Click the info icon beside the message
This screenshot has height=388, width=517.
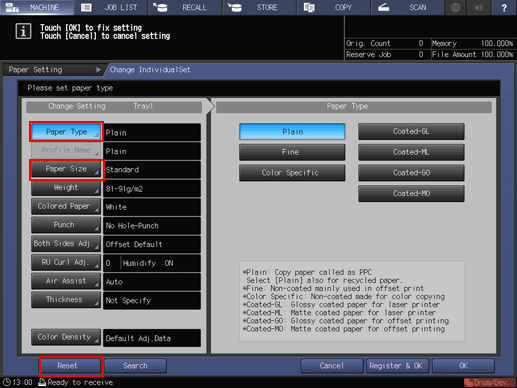point(23,32)
